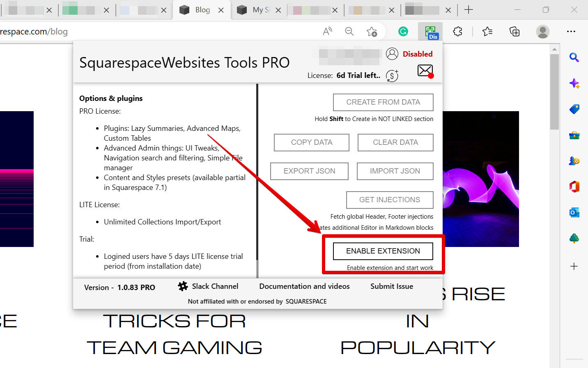Screen dimensions: 588x368
Task: Click the Slack hash icon
Action: (x=183, y=286)
